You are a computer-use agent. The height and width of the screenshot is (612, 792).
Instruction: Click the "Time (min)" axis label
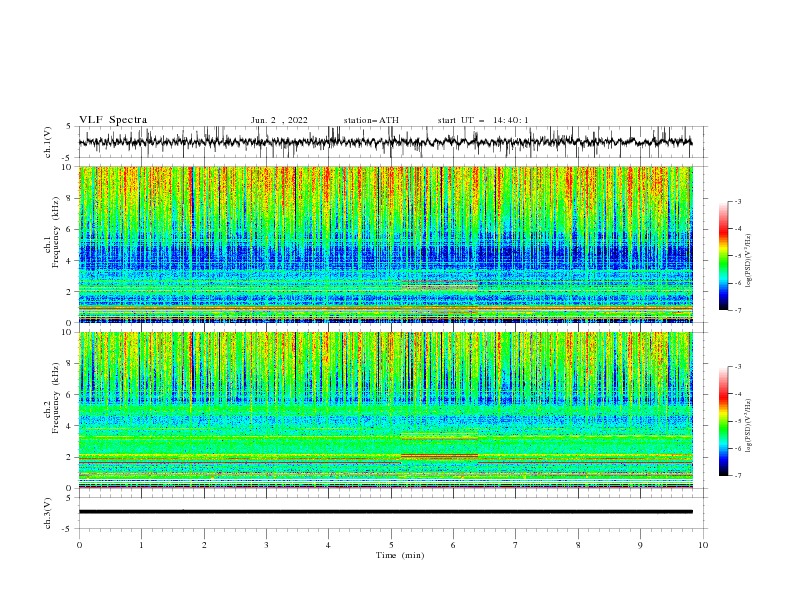400,555
